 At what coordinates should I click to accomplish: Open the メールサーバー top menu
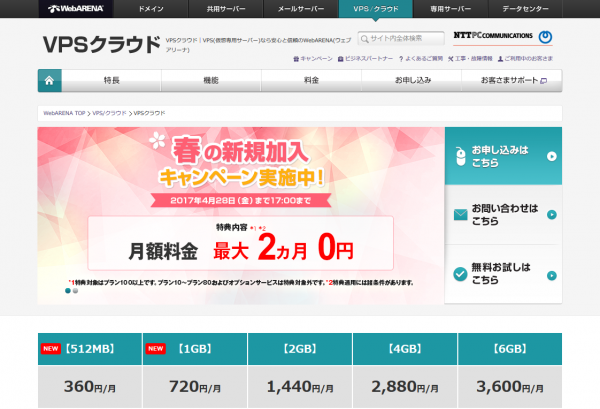pos(301,8)
